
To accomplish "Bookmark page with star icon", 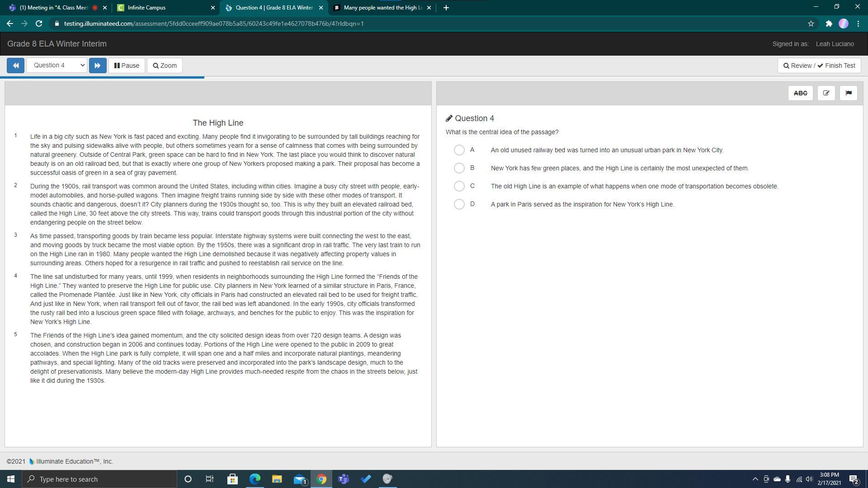I will (x=811, y=23).
